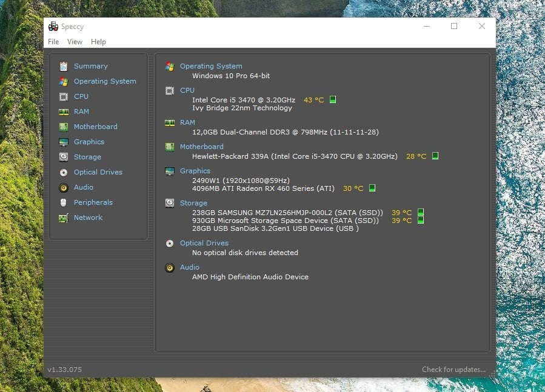Open Network section from sidebar
Viewport: 545px width, 392px height.
(x=88, y=218)
